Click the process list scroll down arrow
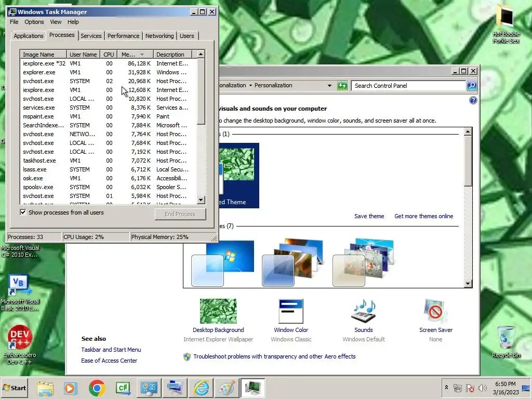Image resolution: width=532 pixels, height=399 pixels. point(201,200)
